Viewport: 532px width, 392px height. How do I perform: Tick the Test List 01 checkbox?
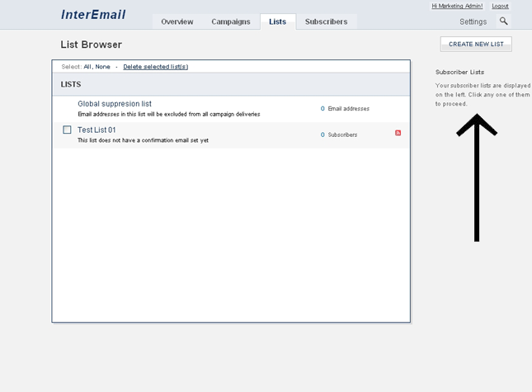click(x=68, y=130)
